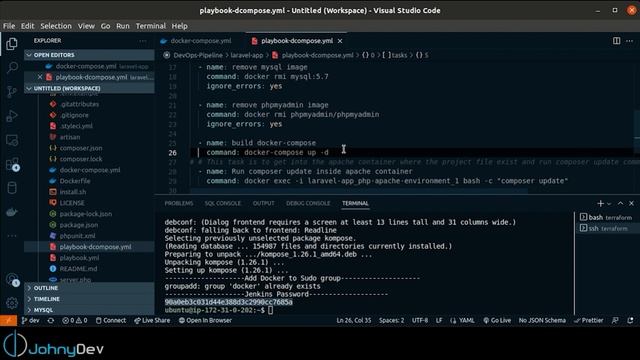Open Remote Explorer view in activity bar
This screenshot has width=640, height=360.
pos(12,141)
